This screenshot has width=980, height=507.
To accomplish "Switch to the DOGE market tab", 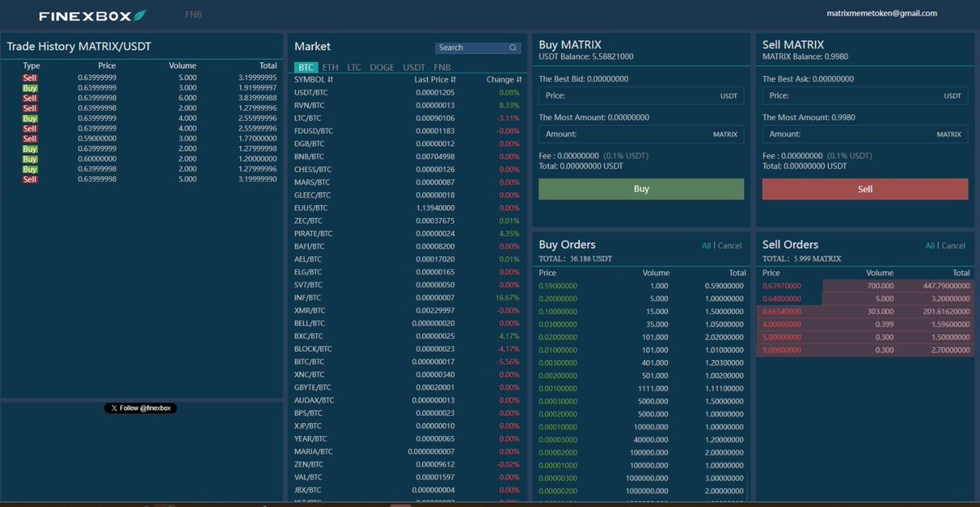I will click(x=382, y=67).
